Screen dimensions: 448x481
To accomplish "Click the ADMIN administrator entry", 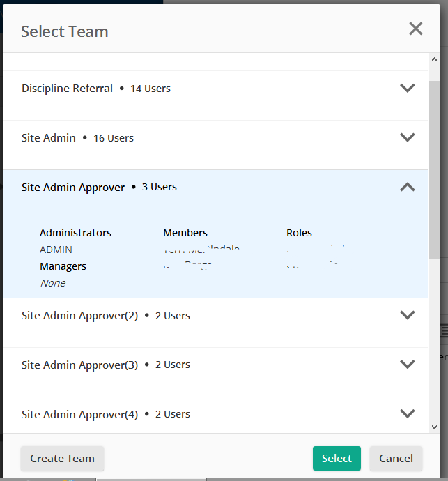I will point(56,250).
